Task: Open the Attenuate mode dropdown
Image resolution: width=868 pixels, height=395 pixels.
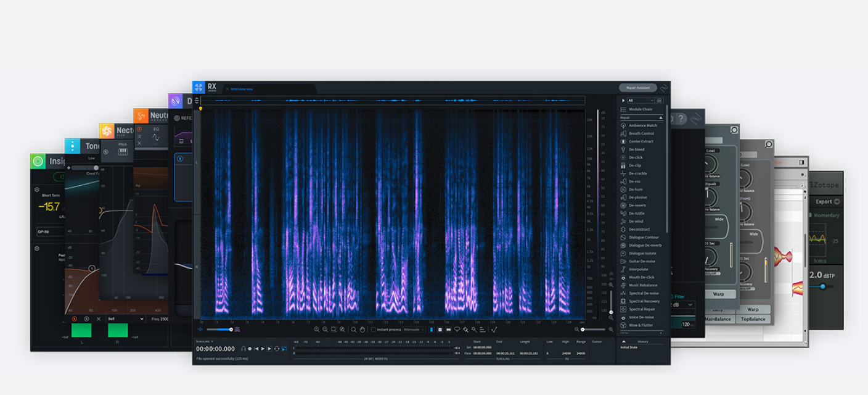Action: click(x=414, y=330)
